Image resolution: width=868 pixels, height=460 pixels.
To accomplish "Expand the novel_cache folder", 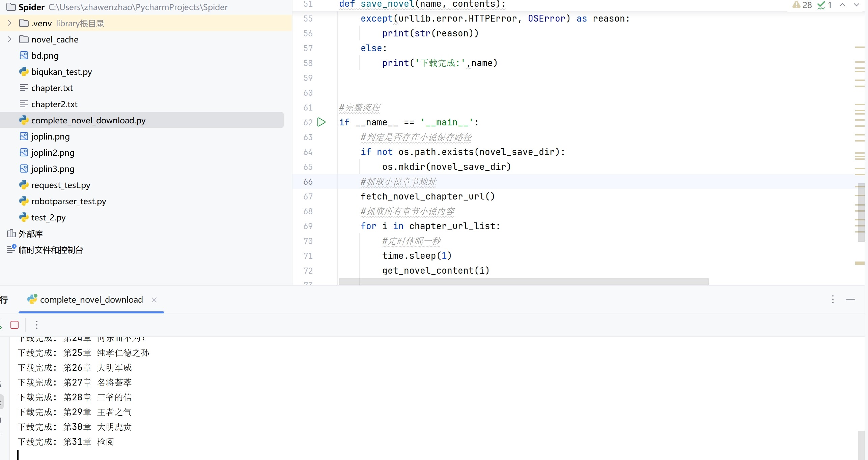I will coord(9,39).
